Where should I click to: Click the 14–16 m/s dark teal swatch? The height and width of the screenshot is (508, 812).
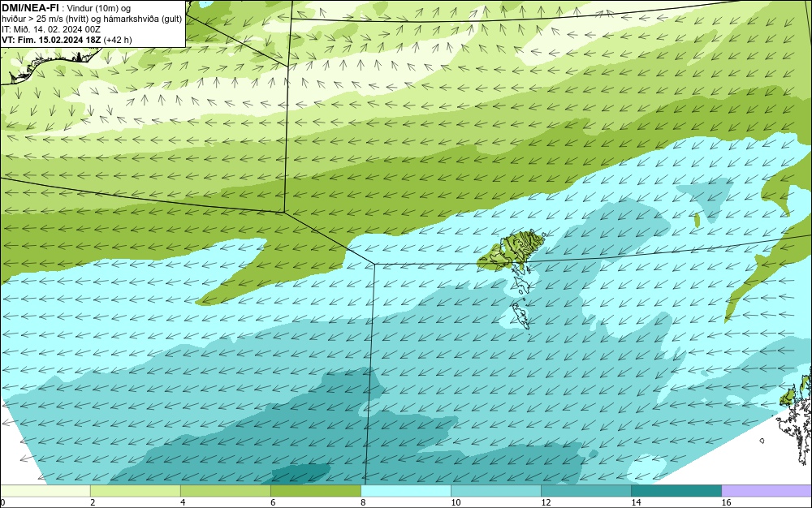(x=676, y=490)
